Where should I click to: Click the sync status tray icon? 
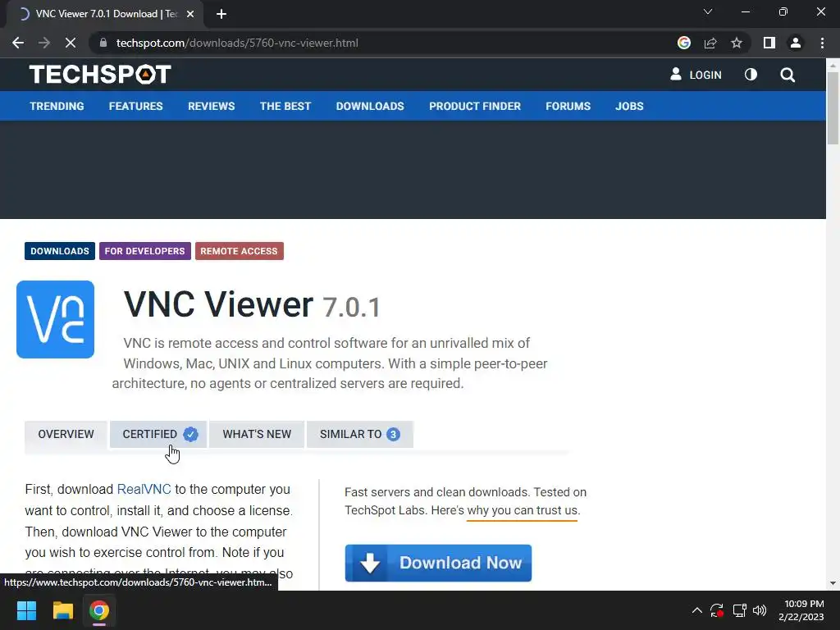click(717, 610)
